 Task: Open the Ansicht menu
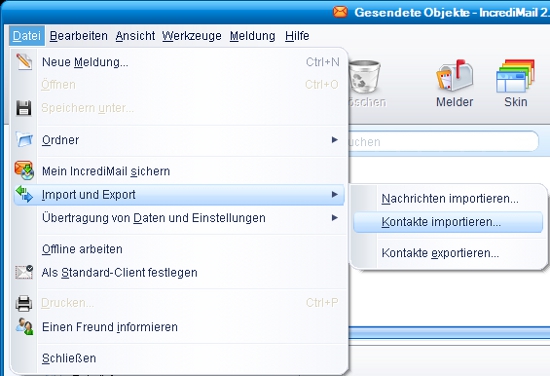(135, 36)
